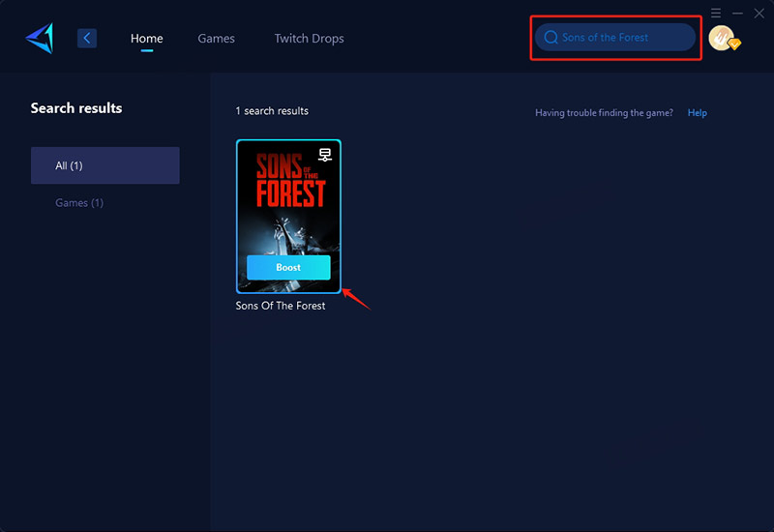774x532 pixels.
Task: Switch to the Games tab
Action: pyautogui.click(x=216, y=39)
